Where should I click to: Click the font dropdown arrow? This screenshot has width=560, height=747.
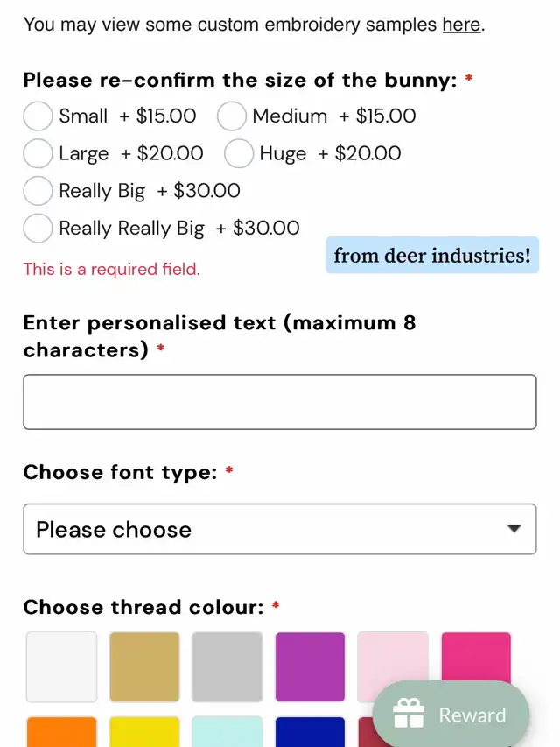pyautogui.click(x=514, y=529)
